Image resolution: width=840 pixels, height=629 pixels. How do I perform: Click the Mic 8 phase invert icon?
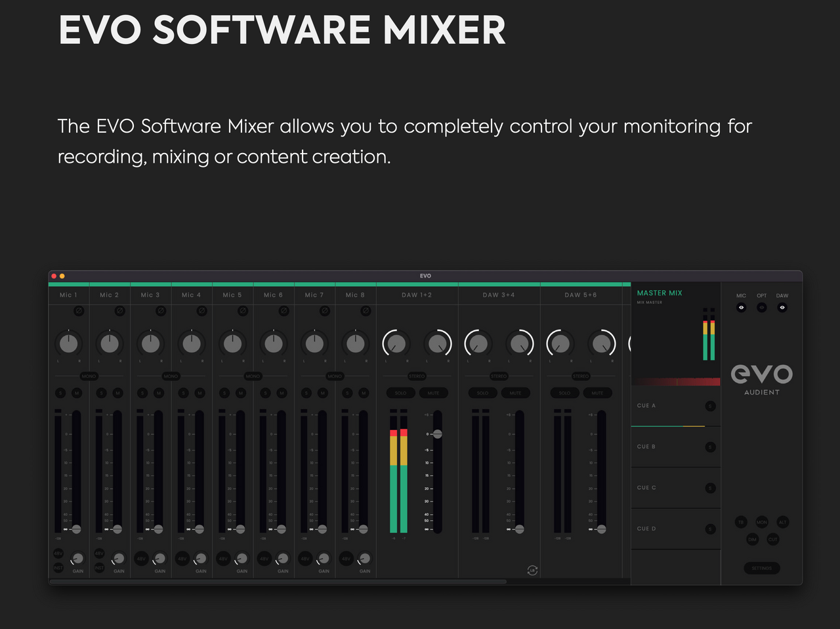[x=366, y=311]
